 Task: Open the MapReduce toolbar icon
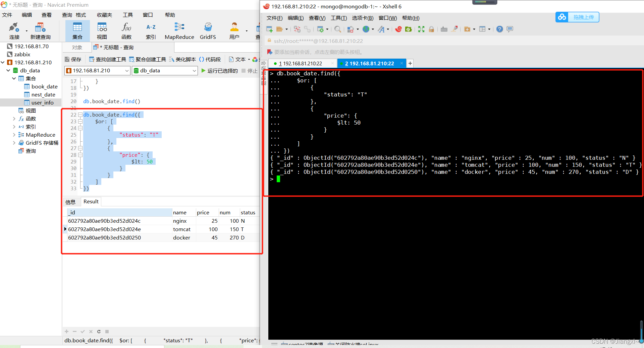[x=179, y=31]
